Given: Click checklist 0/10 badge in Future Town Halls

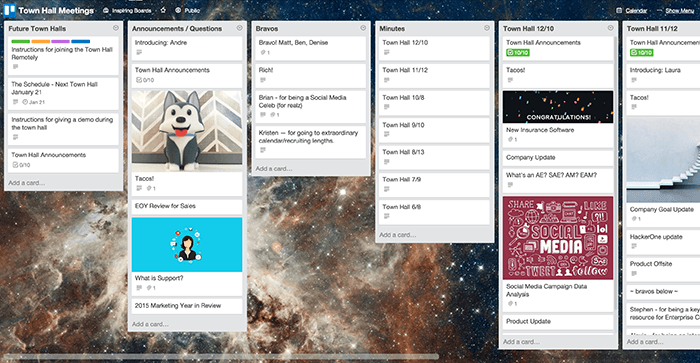Looking at the screenshot, I should coord(21,165).
